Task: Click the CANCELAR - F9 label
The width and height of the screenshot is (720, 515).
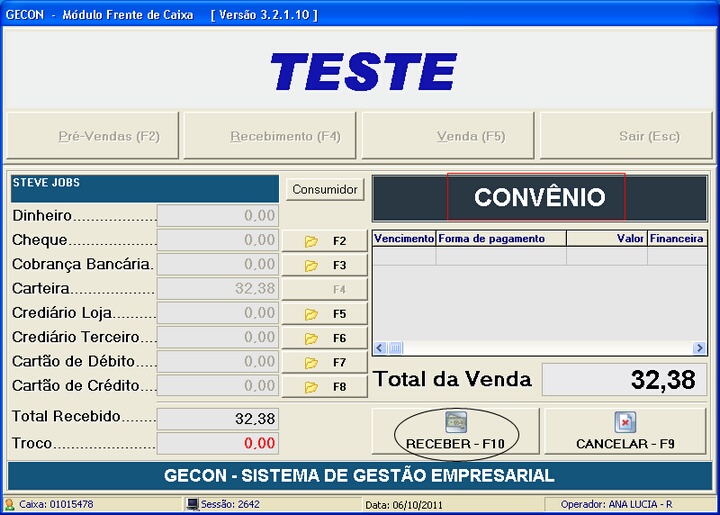Action: coord(625,444)
